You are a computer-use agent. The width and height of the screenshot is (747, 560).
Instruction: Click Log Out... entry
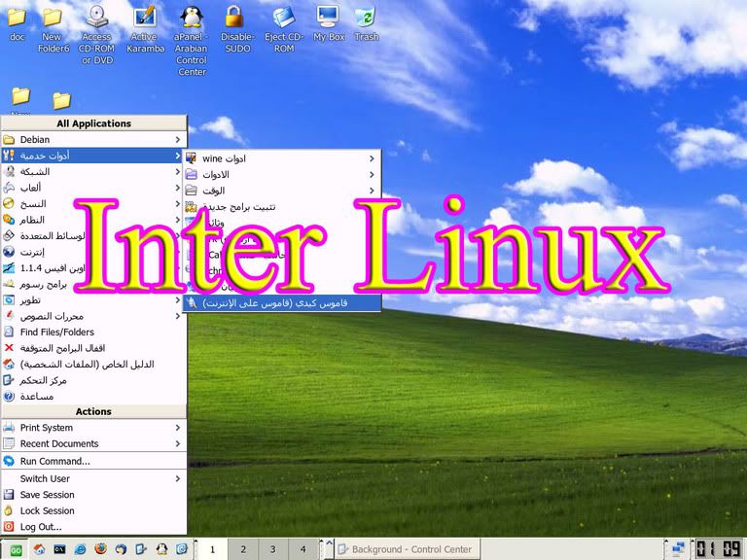[x=93, y=527]
